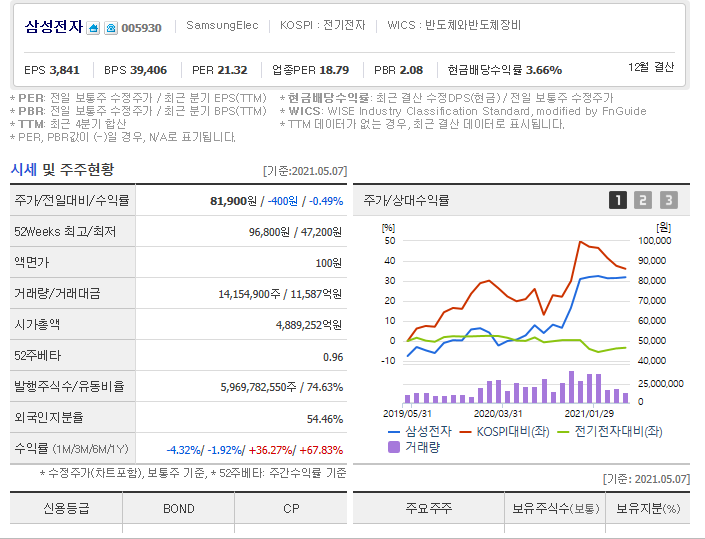
Task: Click the EPS 3,841 value
Action: [52, 70]
